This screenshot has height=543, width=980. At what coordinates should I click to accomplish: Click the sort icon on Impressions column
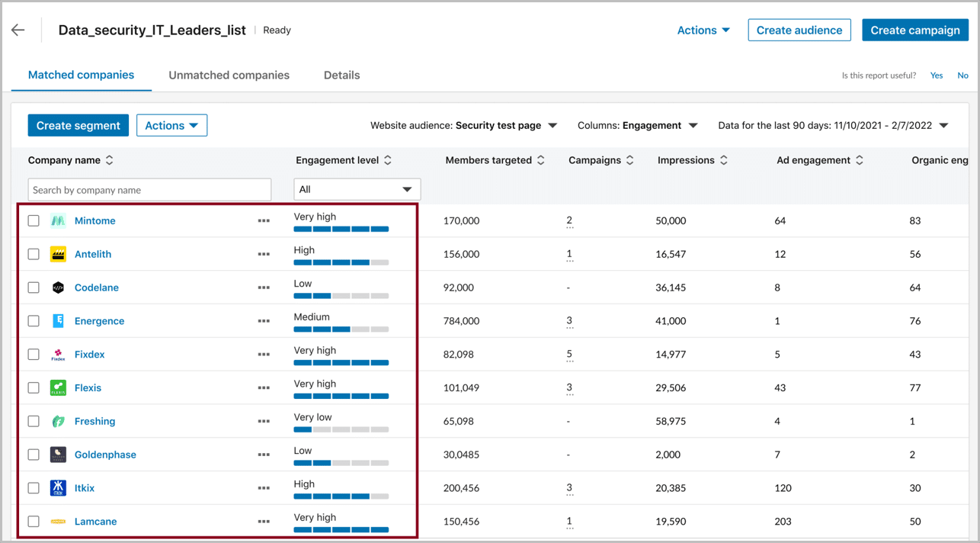(722, 160)
